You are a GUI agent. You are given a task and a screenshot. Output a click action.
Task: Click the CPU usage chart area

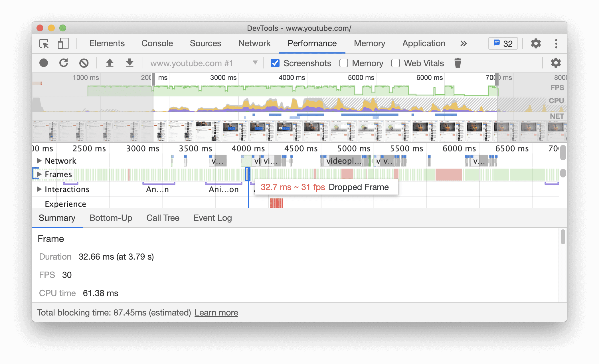pos(299,103)
